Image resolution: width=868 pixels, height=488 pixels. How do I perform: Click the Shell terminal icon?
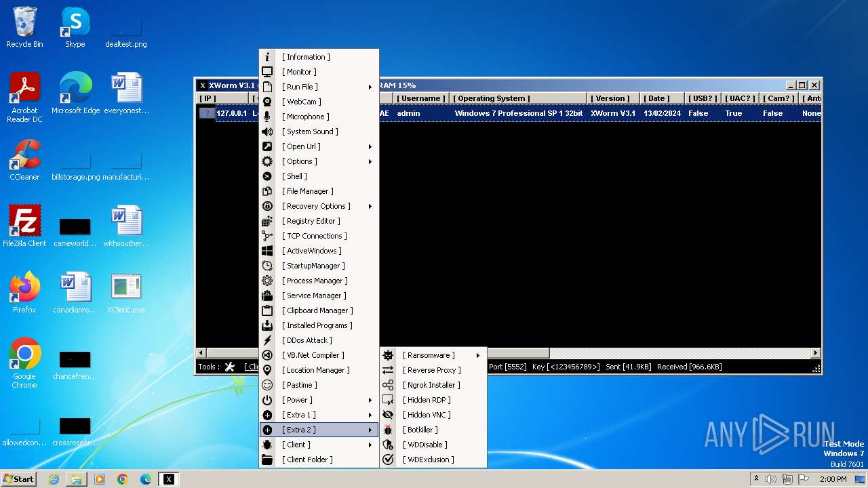pyautogui.click(x=267, y=176)
